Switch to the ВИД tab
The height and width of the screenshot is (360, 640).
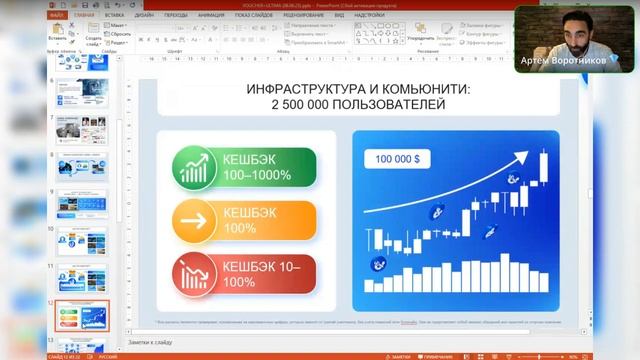[x=339, y=15]
